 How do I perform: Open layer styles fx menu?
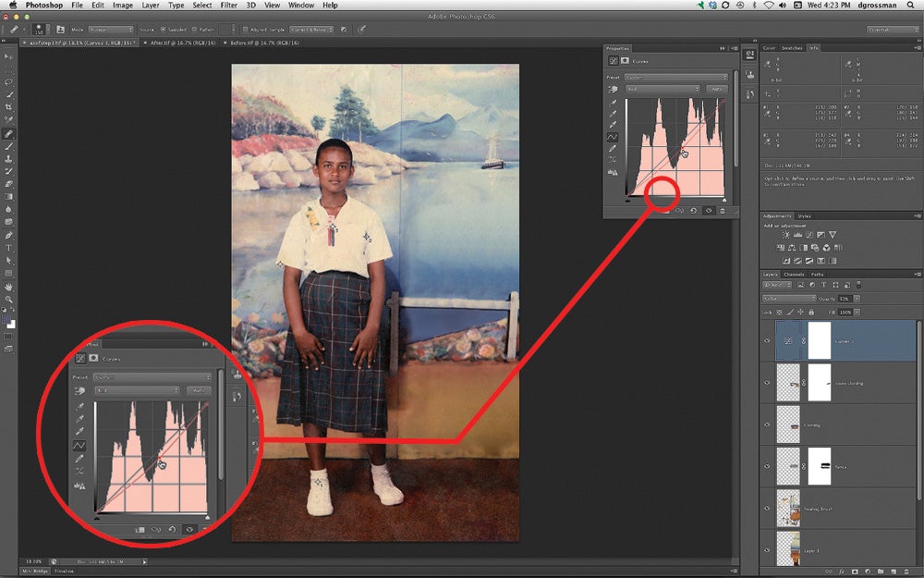click(842, 572)
